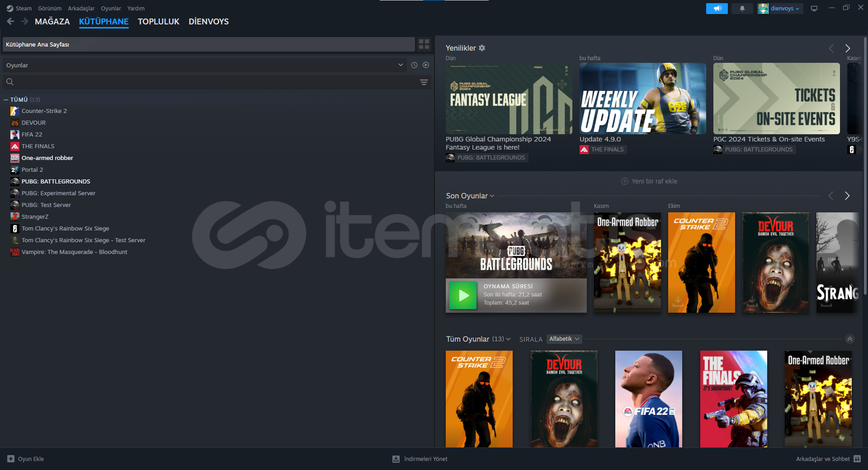Collapse Tüm Oyunlar shelf with up-arrow icon
This screenshot has width=868, height=470.
click(849, 339)
